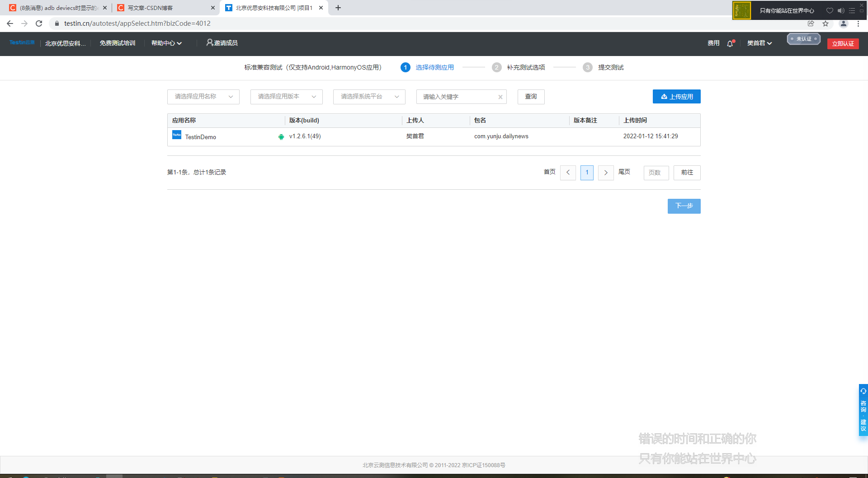The image size is (868, 478).
Task: Click the blue 上传应用 button
Action: 677,97
